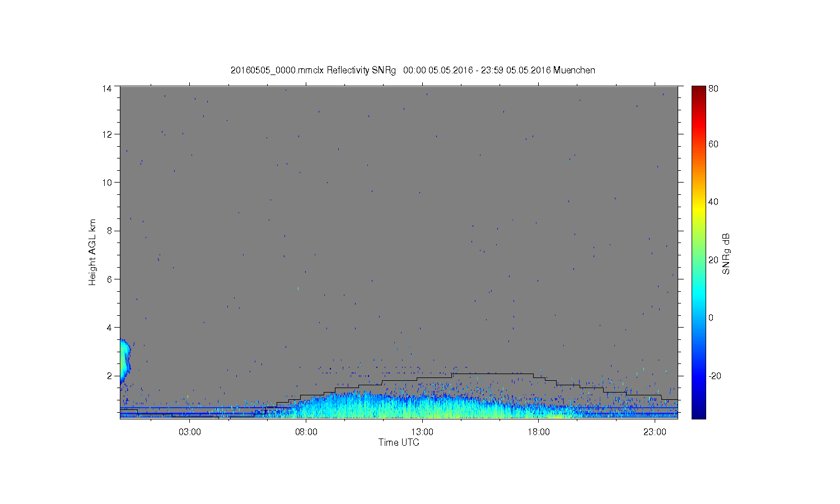This screenshot has width=840, height=504.
Task: Click the 10 km height tick label
Action: coord(107,183)
